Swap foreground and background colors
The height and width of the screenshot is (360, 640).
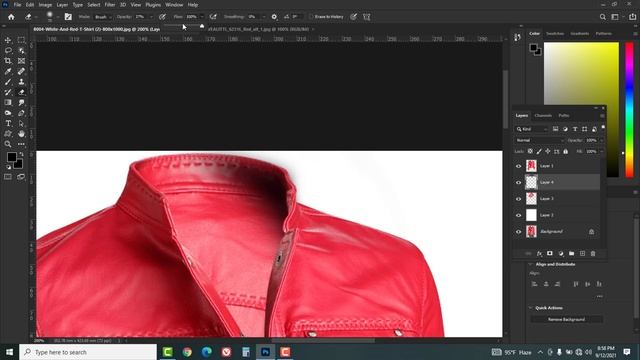(x=21, y=154)
